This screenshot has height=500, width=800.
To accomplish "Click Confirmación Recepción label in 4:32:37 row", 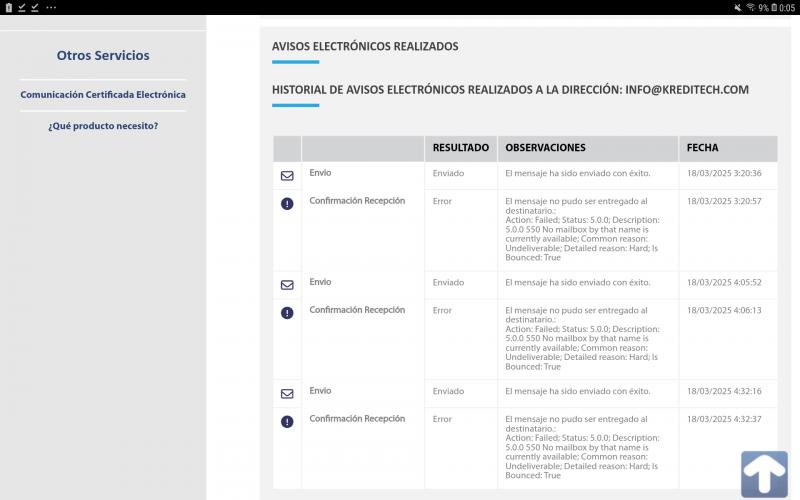I will click(x=357, y=418).
